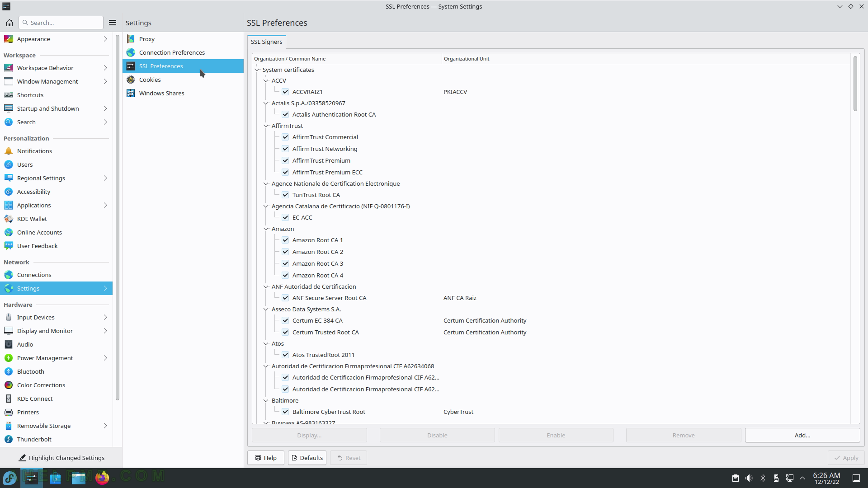This screenshot has height=488, width=868.
Task: Click the Startup and Shutdown icon
Action: click(9, 108)
